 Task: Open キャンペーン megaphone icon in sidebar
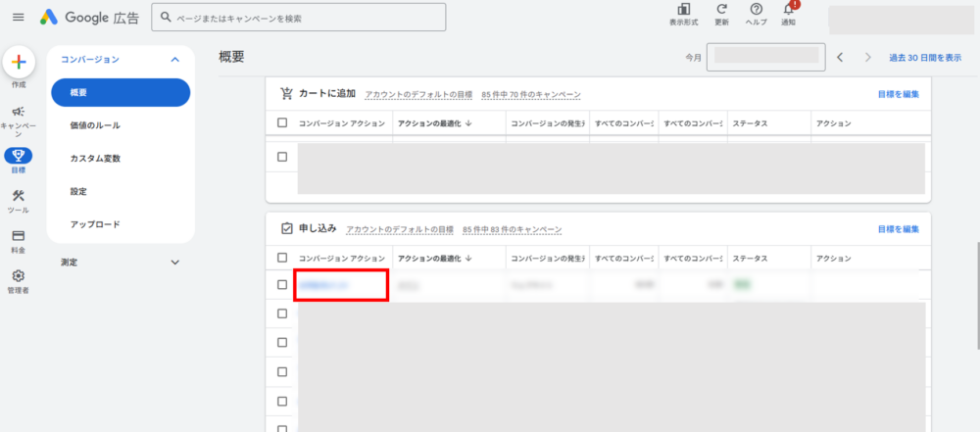tap(18, 112)
